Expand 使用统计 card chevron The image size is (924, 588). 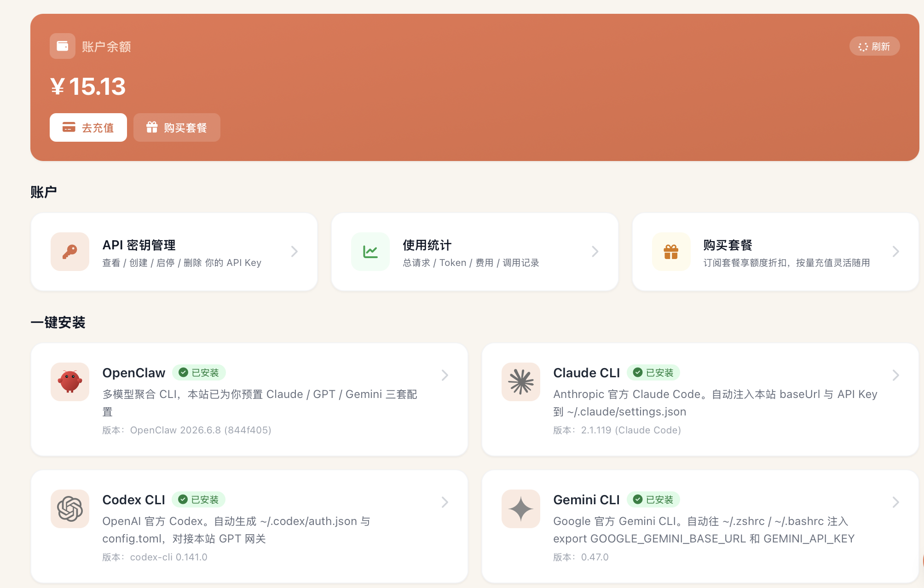point(595,252)
